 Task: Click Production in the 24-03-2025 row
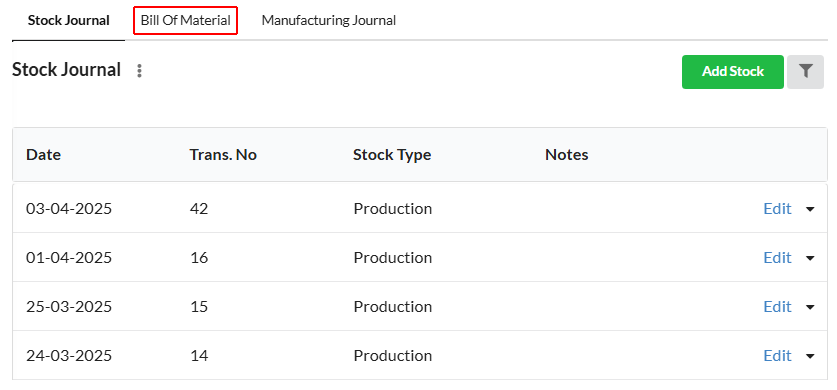point(392,356)
